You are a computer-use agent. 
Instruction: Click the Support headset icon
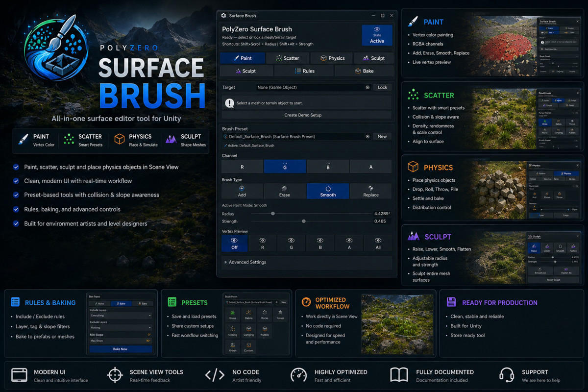point(506,375)
